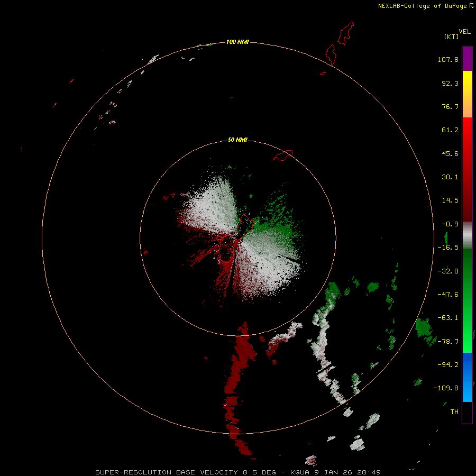Click the NEXLAB-College of DuPage watermark text
476x476 pixels.
click(x=426, y=6)
